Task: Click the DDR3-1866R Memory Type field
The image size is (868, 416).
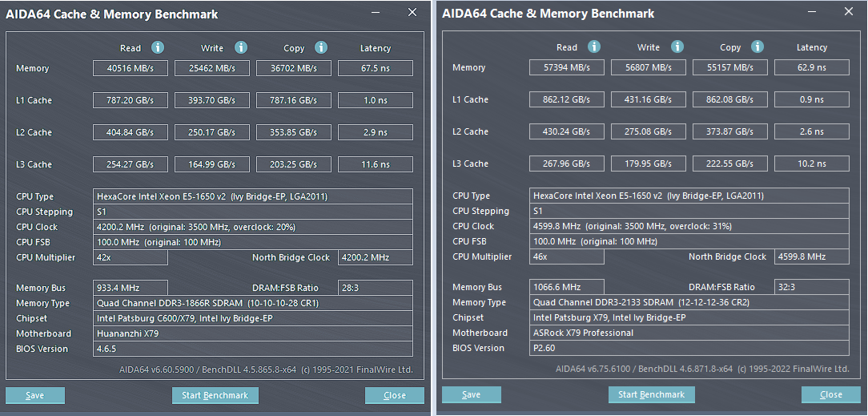Action: [x=253, y=303]
